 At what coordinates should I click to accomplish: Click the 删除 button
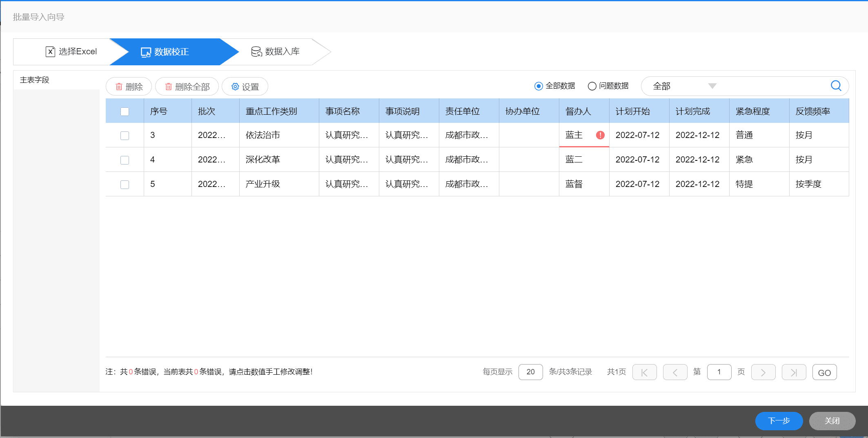(x=129, y=87)
